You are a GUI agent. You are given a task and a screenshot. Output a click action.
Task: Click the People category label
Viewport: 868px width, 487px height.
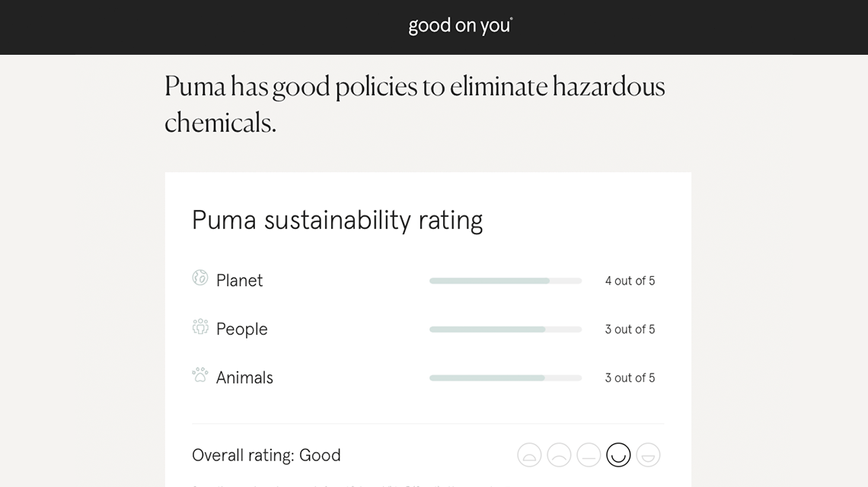tap(241, 329)
